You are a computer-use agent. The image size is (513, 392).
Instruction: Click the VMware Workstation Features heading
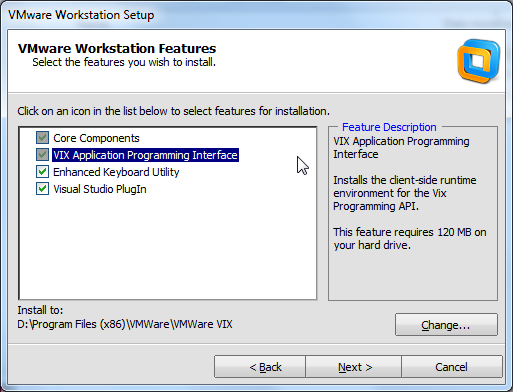tap(117, 49)
